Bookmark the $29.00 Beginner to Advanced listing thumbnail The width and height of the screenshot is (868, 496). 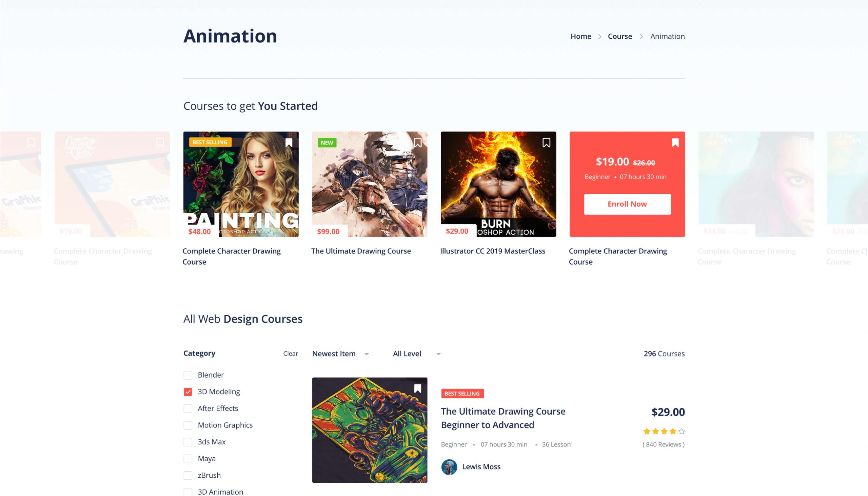[x=418, y=388]
